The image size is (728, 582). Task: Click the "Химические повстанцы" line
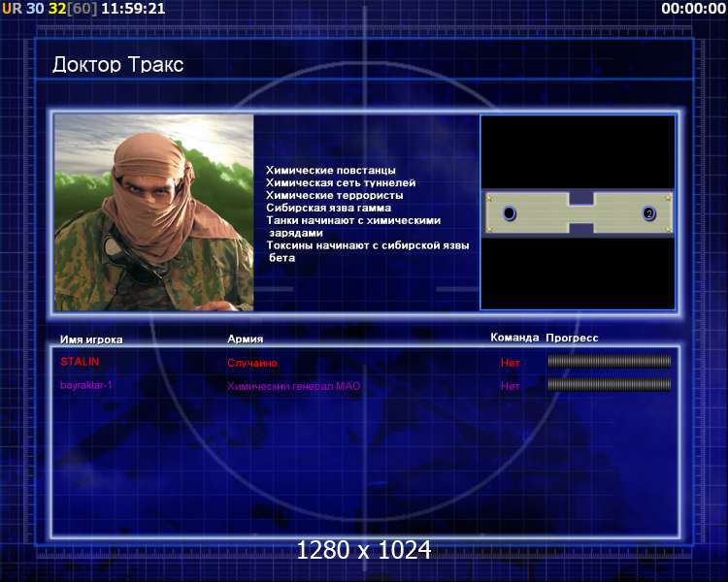[331, 171]
